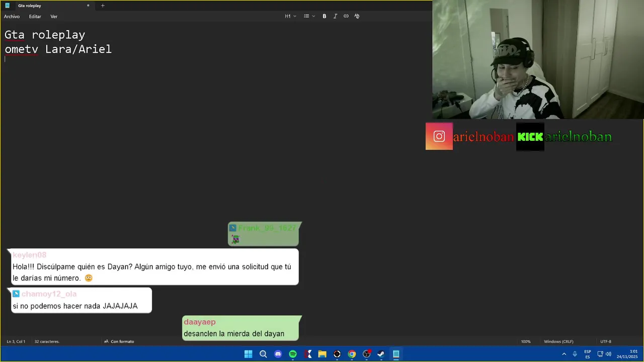
Task: Show hidden system tray icons
Action: click(x=564, y=354)
